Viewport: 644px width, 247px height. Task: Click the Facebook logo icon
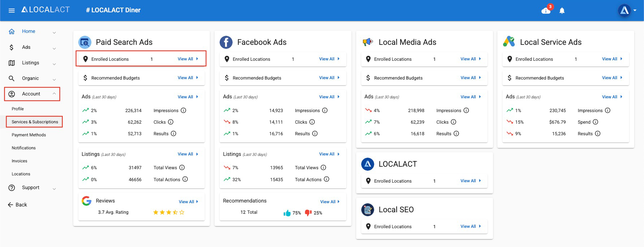pos(226,42)
